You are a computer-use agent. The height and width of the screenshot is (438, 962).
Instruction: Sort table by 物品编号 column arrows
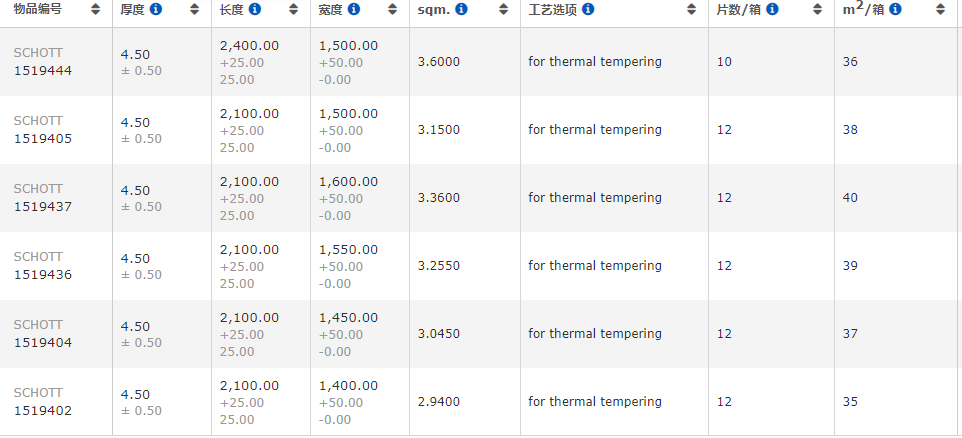tap(95, 9)
